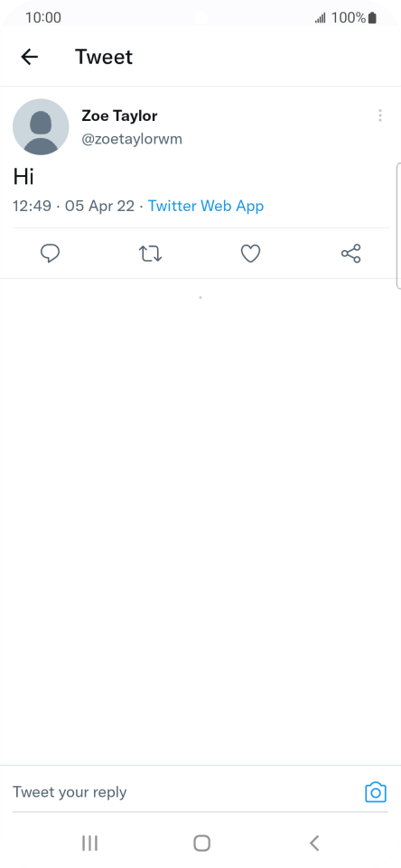Screen dimensions: 401x868
Task: Open the Twitter Web App source link
Action: click(x=206, y=206)
